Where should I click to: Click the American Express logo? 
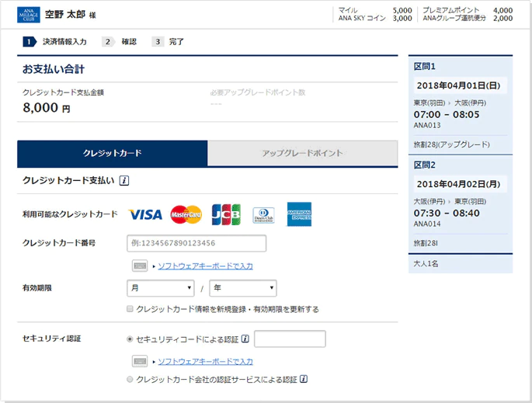[299, 214]
